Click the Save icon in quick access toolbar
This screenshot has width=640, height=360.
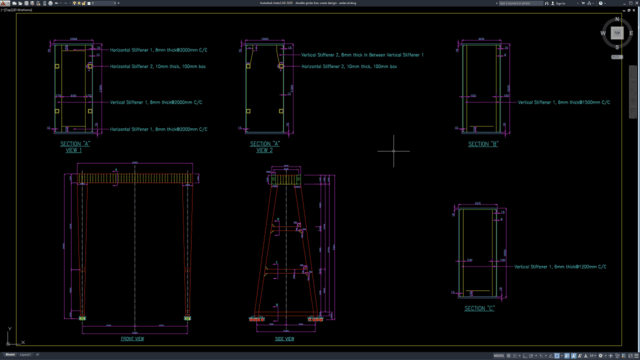click(x=27, y=3)
